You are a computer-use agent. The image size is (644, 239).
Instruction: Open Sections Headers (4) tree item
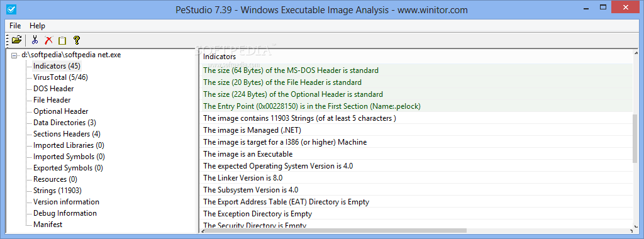coord(67,134)
